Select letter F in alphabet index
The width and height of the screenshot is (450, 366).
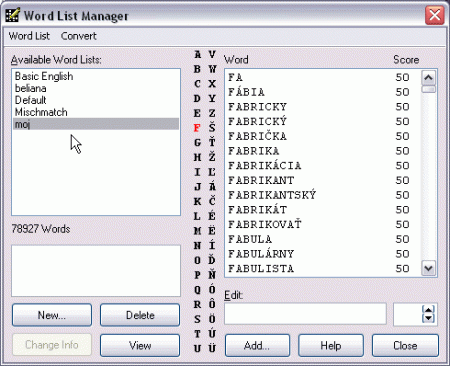(197, 128)
